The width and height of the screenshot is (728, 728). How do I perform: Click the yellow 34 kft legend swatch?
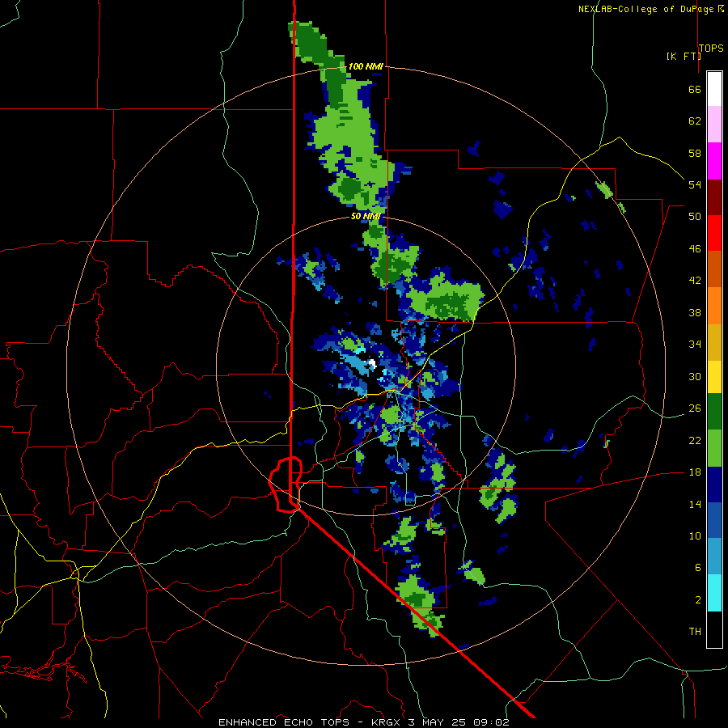714,377
